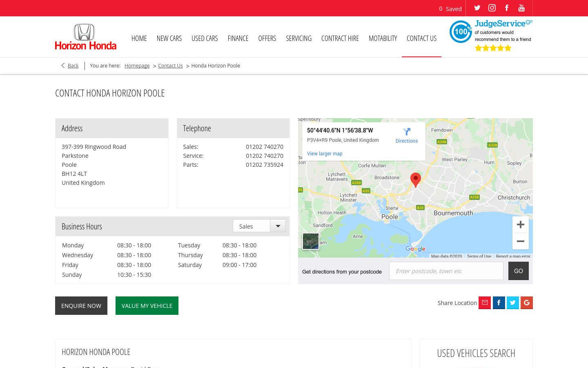Click the Horizon Honda logo

[86, 37]
